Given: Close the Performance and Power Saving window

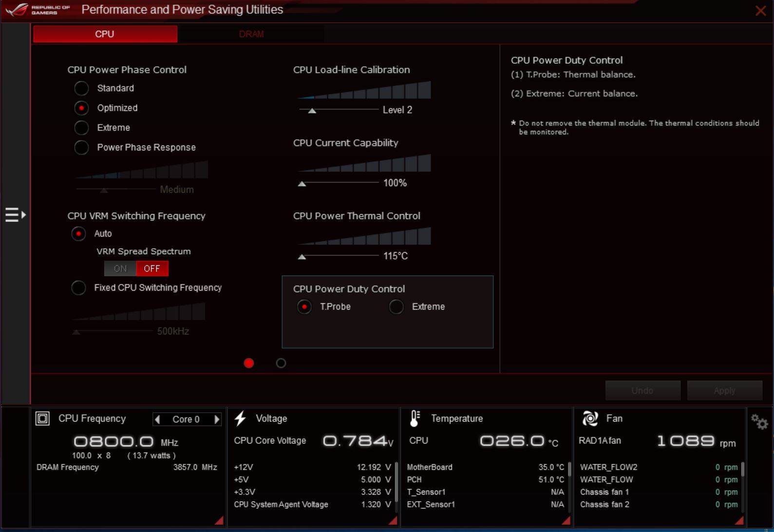Looking at the screenshot, I should coord(760,11).
